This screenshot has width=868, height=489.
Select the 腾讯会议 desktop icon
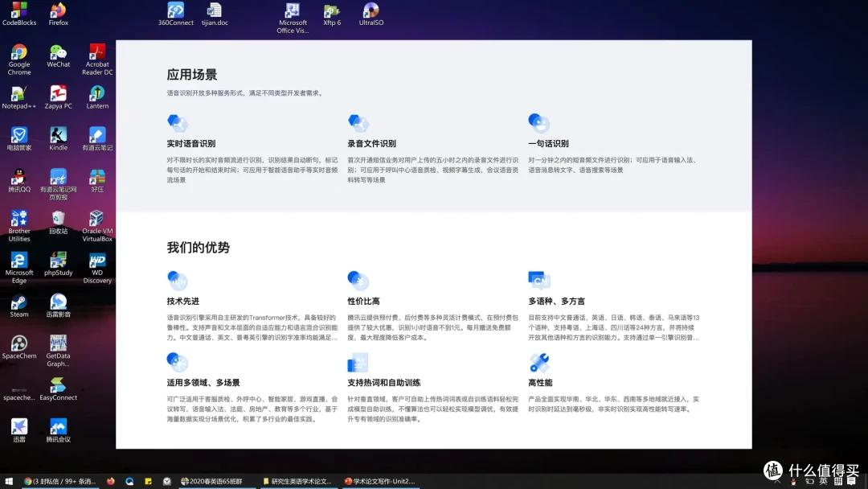pos(58,430)
